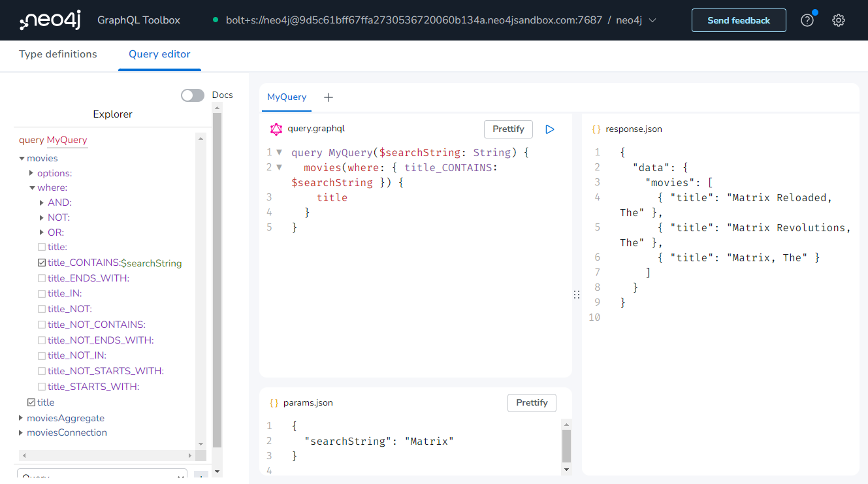This screenshot has width=868, height=484.
Task: Switch to the Type definitions tab
Action: click(57, 54)
